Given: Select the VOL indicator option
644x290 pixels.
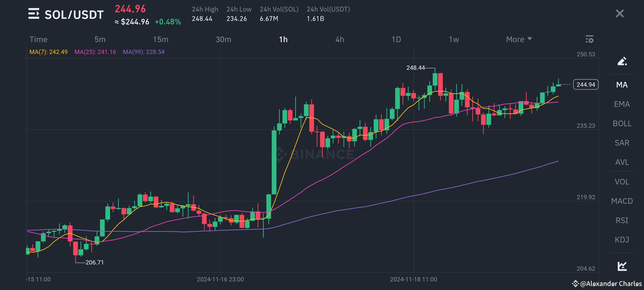Looking at the screenshot, I should 622,182.
